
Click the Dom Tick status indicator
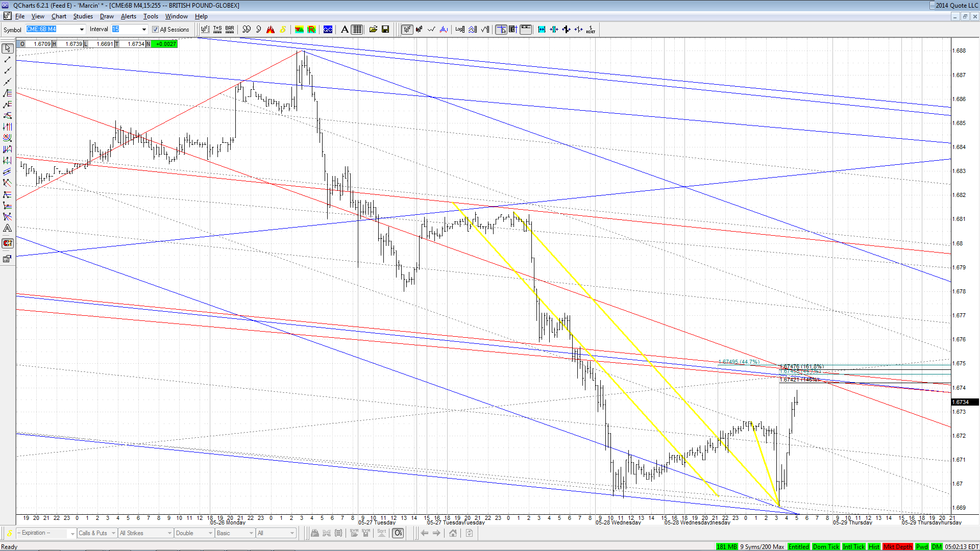point(826,547)
